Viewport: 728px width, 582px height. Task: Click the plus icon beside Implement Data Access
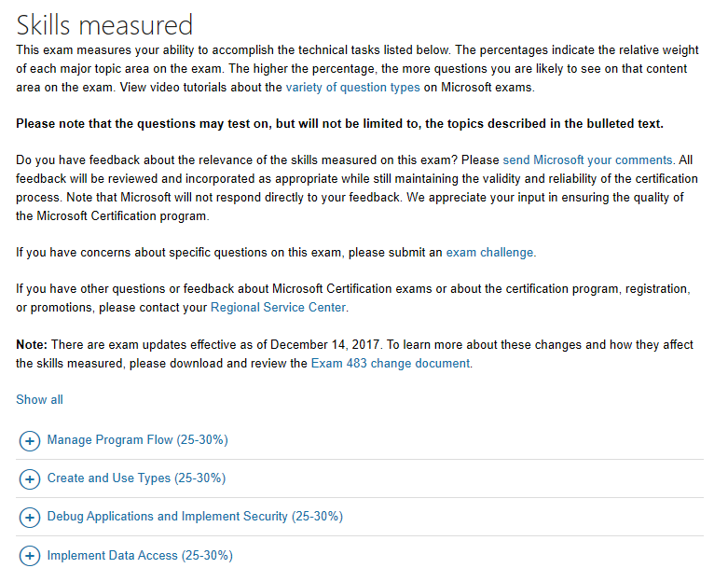coord(29,556)
